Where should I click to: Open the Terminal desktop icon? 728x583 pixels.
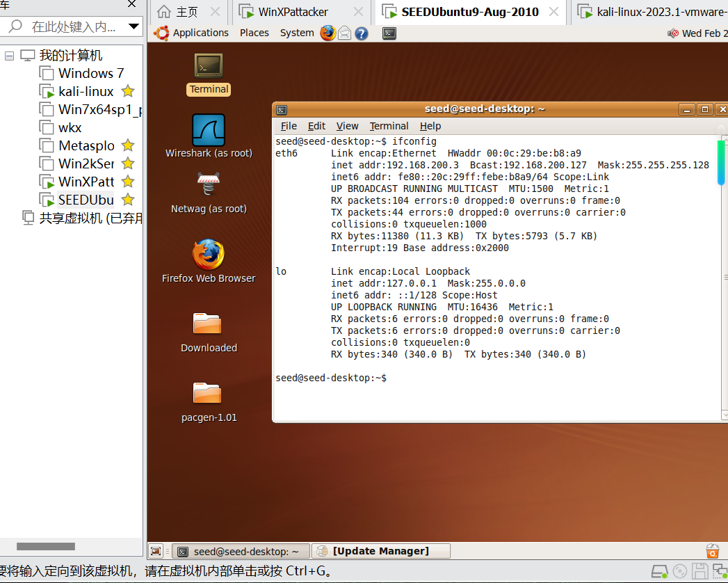click(209, 74)
